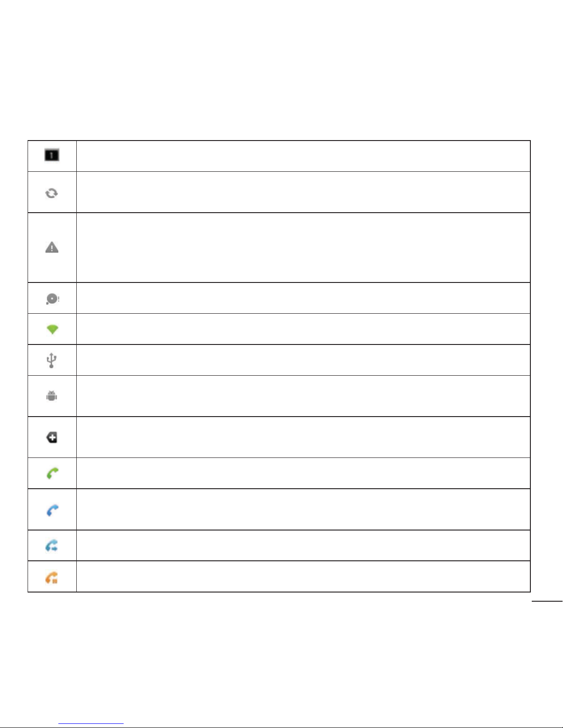Select the blank cell beside green phone icon
Viewport: 563px width, 728px height.
[x=303, y=473]
